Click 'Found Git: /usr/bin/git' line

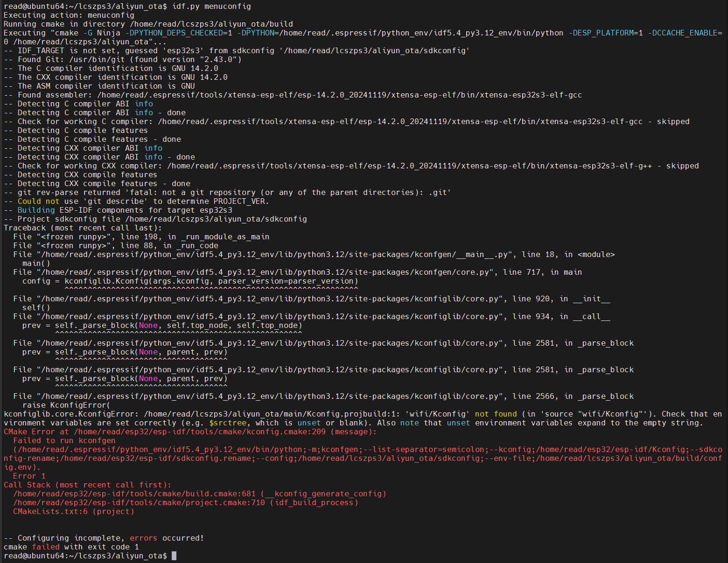click(x=123, y=60)
